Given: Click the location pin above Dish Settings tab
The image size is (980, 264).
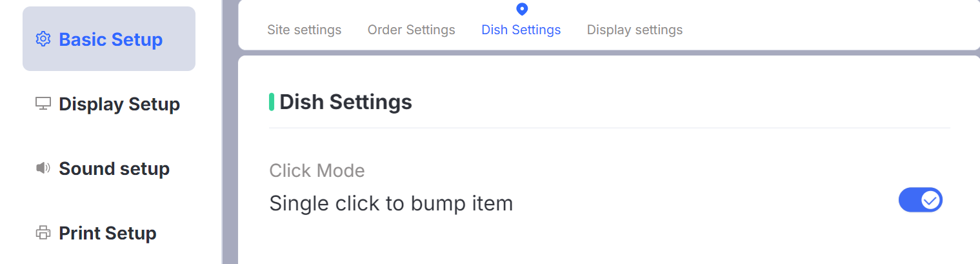Looking at the screenshot, I should (x=522, y=9).
